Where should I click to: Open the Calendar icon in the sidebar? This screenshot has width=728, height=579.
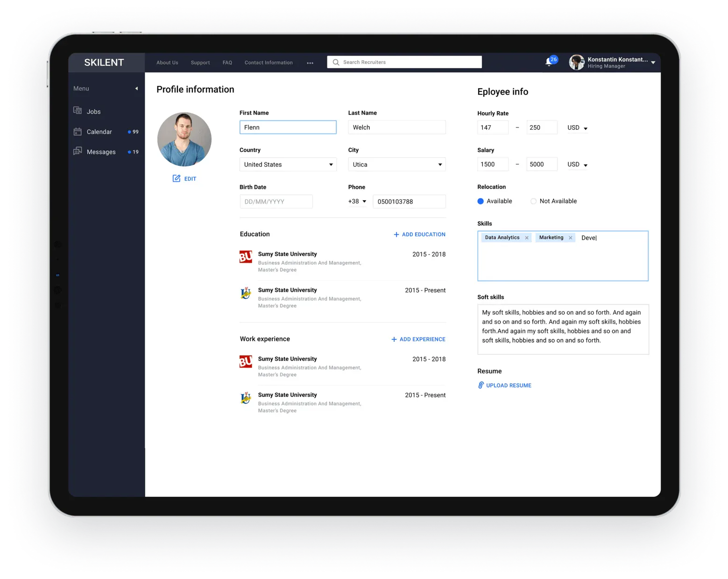(x=78, y=132)
